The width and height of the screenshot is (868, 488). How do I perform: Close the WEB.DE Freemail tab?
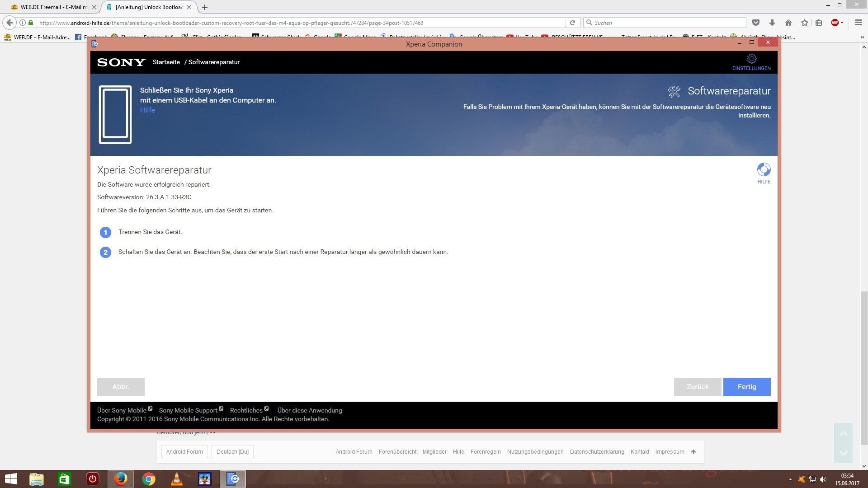[x=94, y=7]
